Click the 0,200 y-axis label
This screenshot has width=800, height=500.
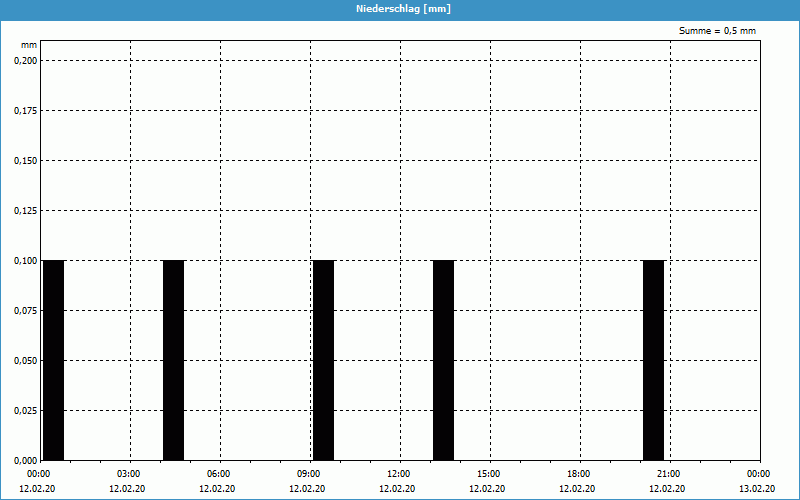click(24, 61)
